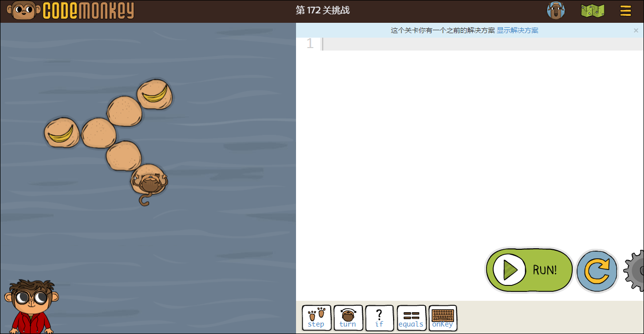The width and height of the screenshot is (644, 334).
Task: Click into code editor line 1
Action: point(483,44)
